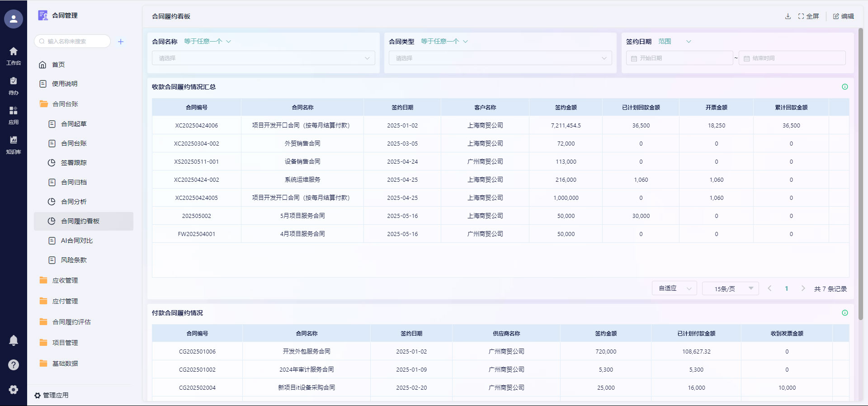Expand the 合同类型 请选择 dropdown
The width and height of the screenshot is (868, 406).
500,58
